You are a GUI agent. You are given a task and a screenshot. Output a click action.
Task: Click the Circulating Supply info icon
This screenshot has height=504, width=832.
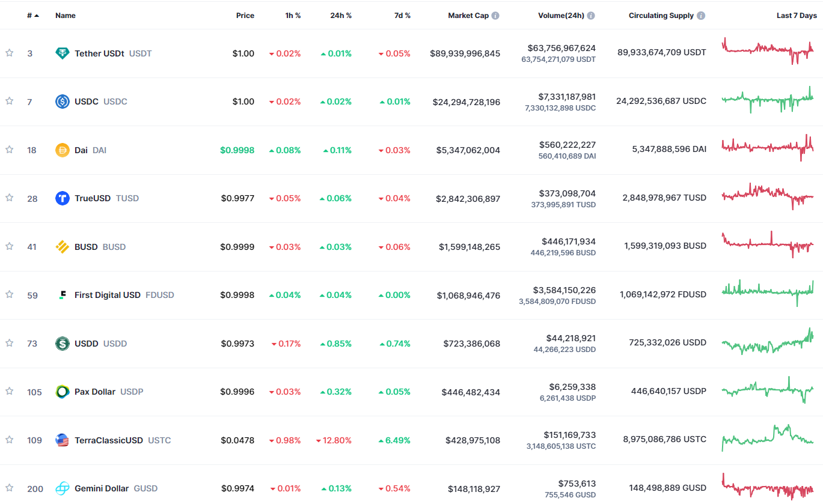(x=701, y=16)
